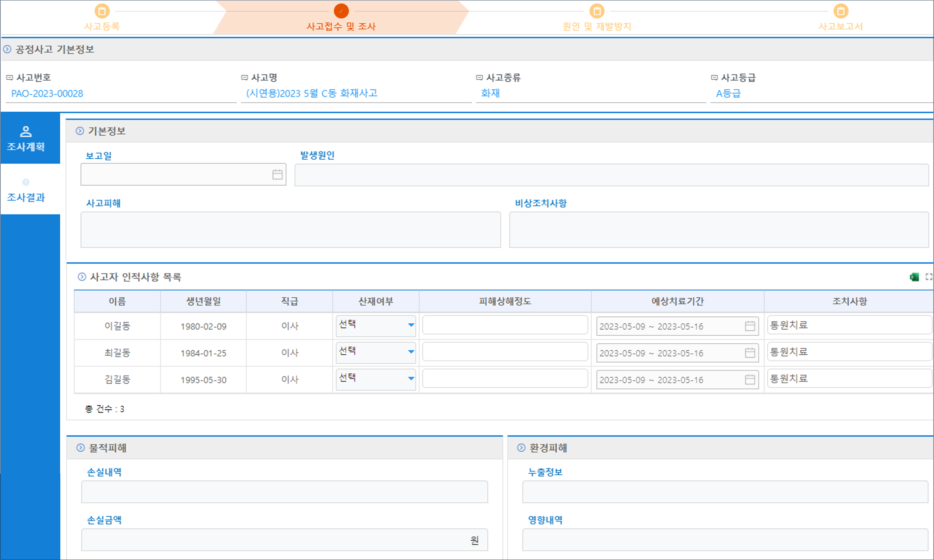Click the 총 건수 : 3 count text
934x560 pixels.
(104, 409)
